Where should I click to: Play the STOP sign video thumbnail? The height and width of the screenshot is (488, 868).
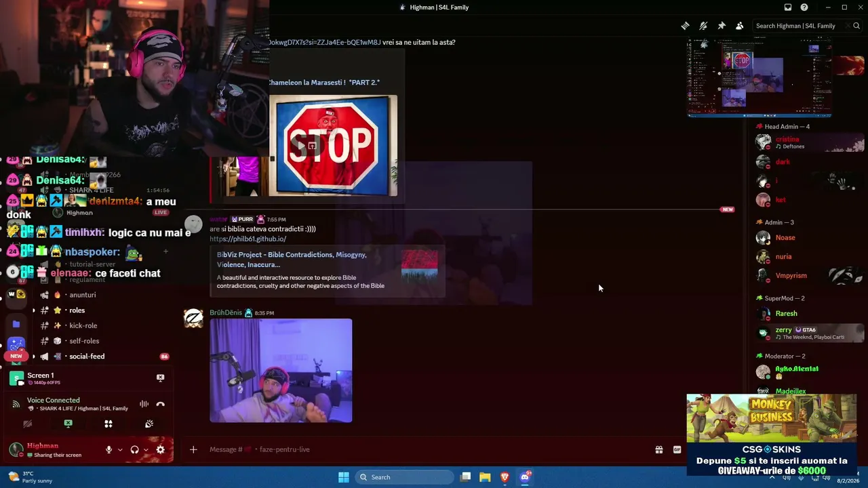[x=333, y=146]
